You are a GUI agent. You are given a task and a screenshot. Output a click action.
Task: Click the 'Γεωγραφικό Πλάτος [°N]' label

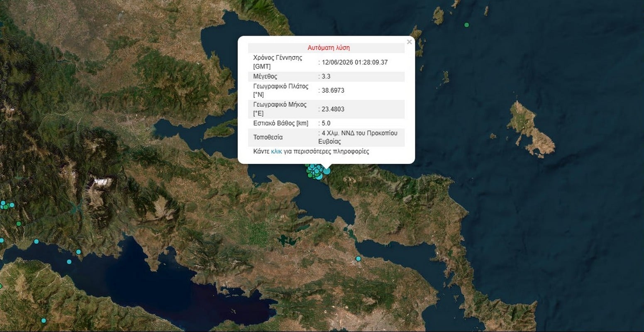281,90
